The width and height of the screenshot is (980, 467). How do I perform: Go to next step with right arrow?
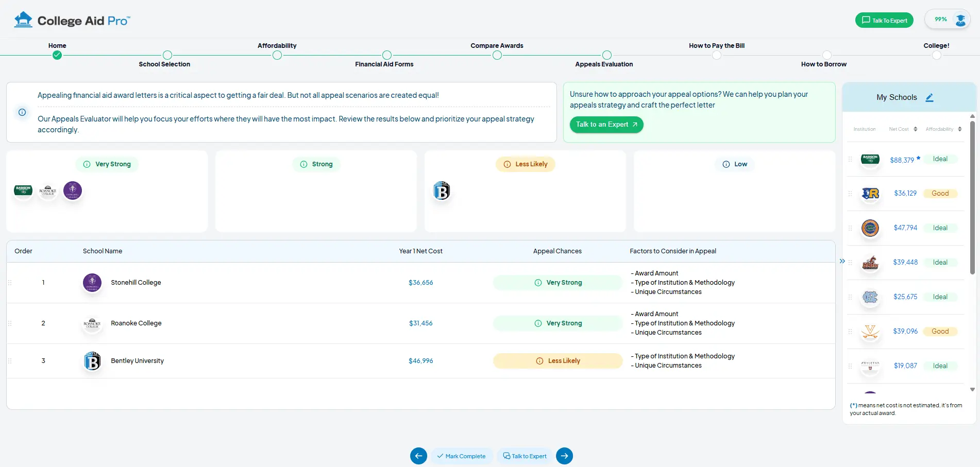coord(565,456)
